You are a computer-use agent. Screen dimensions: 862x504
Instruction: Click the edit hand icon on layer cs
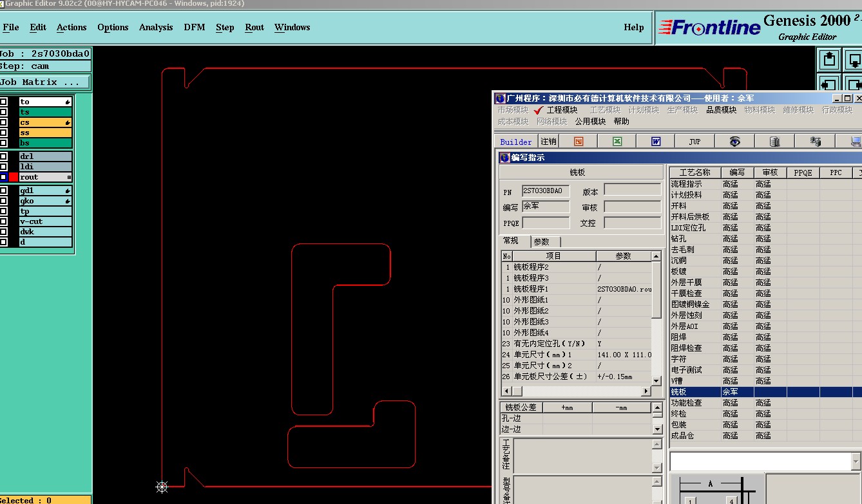(68, 122)
